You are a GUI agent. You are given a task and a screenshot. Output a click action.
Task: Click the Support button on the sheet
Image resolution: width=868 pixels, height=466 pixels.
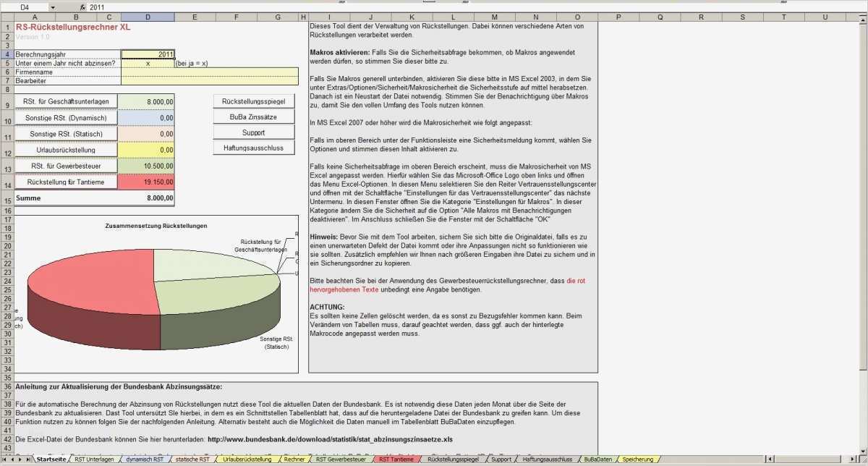point(254,132)
